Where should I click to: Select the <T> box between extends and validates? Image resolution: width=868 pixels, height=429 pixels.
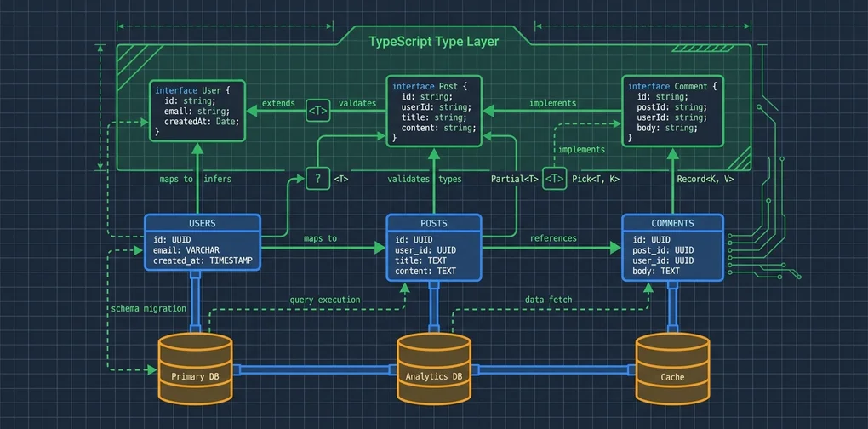[x=317, y=112]
